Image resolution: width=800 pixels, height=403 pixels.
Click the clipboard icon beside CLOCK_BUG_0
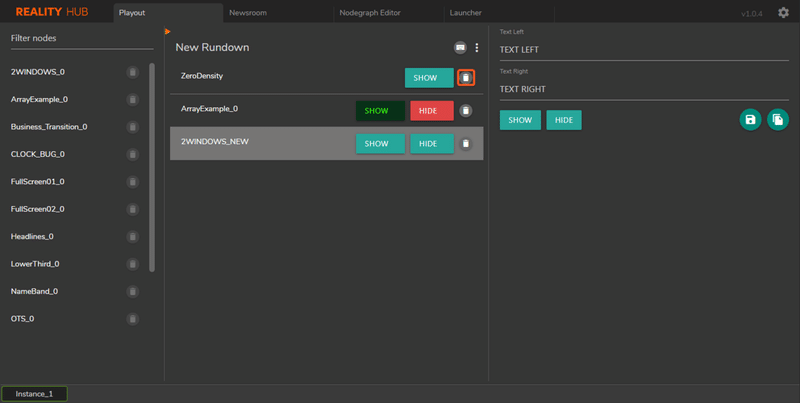click(133, 155)
